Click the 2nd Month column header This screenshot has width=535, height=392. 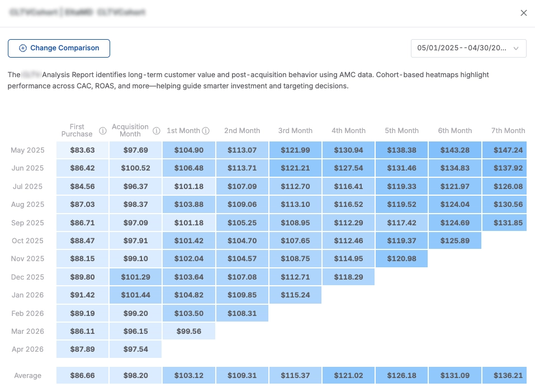[242, 131]
